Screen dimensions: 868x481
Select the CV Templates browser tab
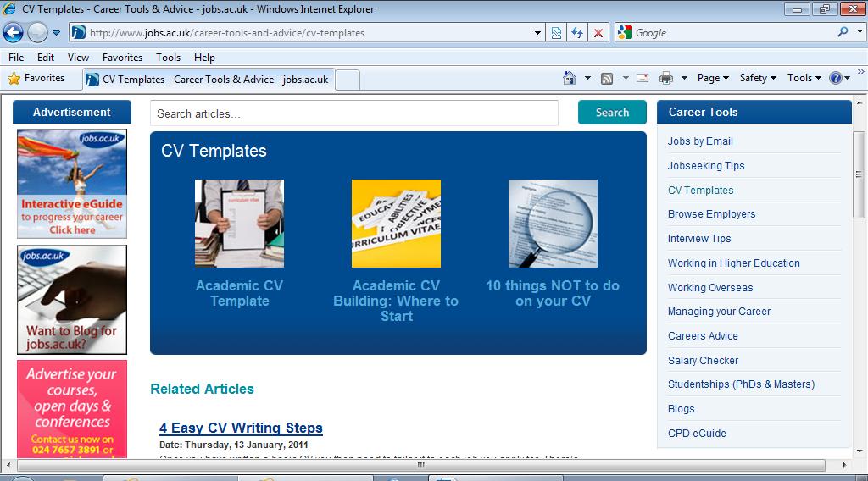(x=209, y=80)
